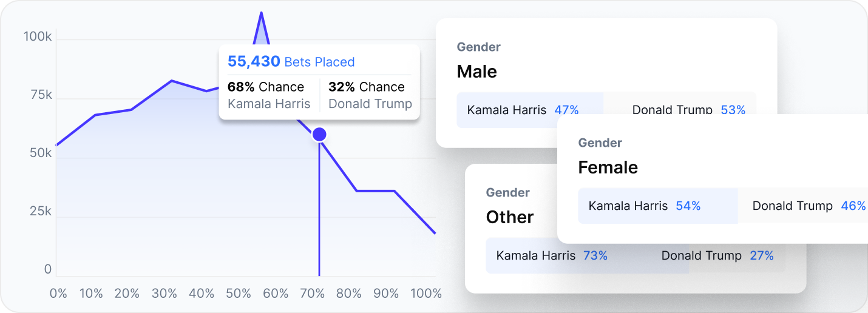Screen dimensions: 868x313
Task: Select the 68% Chance Kamala Harris tooltip value
Action: (x=269, y=95)
